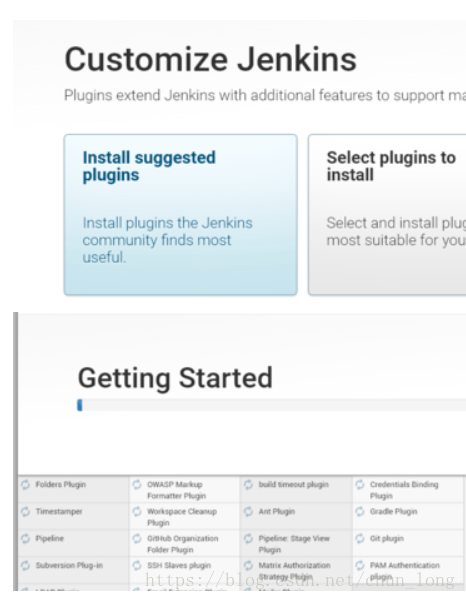
Task: Click the spinner icon beside SSH Slaves plugin
Action: [x=137, y=565]
